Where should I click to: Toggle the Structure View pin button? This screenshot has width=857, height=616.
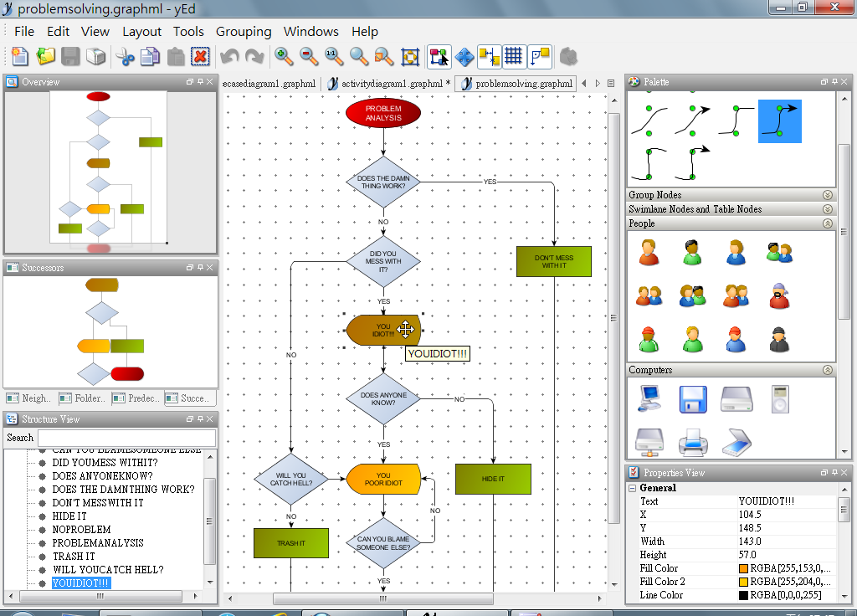[200, 418]
